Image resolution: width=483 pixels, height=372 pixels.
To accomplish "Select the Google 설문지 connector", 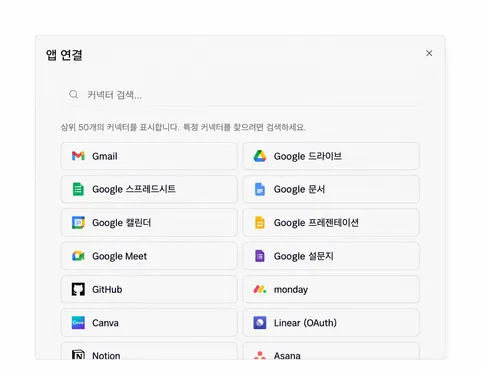I will pos(331,256).
